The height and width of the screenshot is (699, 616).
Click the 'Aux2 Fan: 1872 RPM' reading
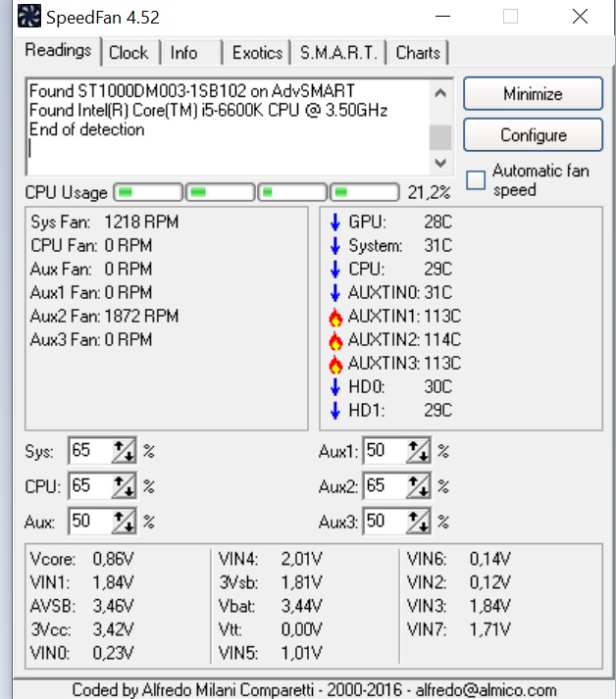[x=104, y=316]
